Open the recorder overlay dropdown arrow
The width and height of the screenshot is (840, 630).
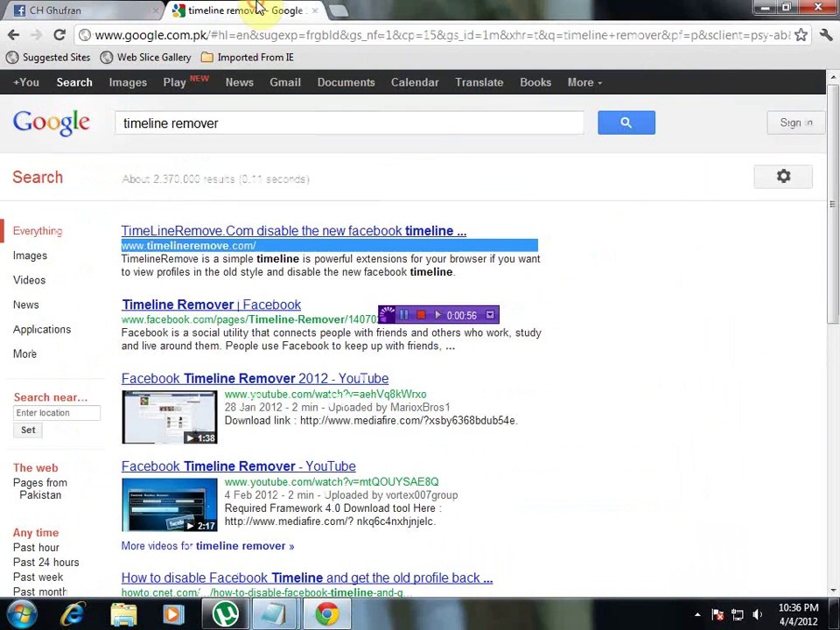tap(490, 315)
